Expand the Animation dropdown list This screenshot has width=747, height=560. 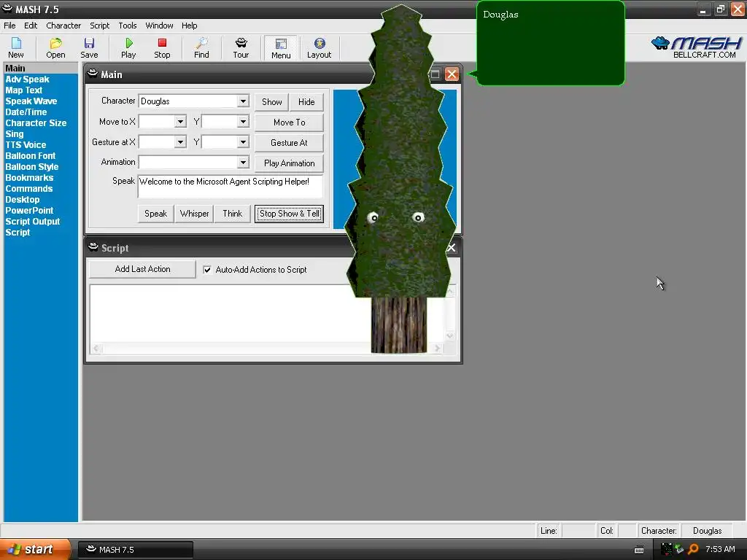pyautogui.click(x=243, y=163)
